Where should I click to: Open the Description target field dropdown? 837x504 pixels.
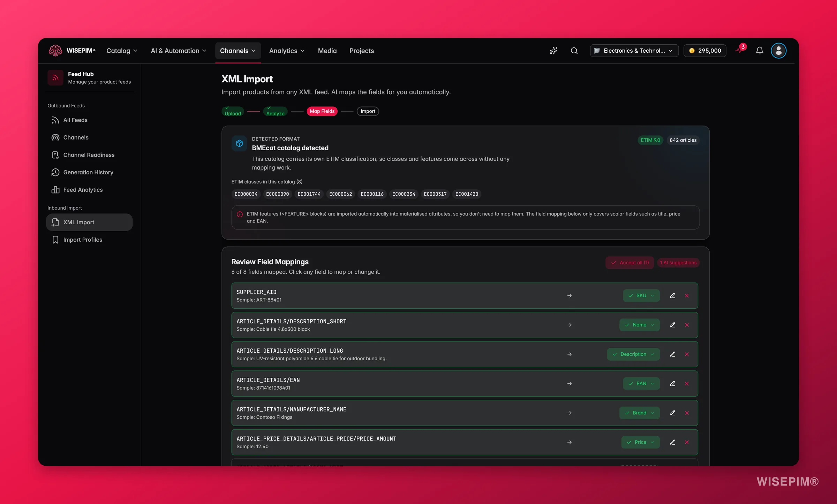(633, 354)
